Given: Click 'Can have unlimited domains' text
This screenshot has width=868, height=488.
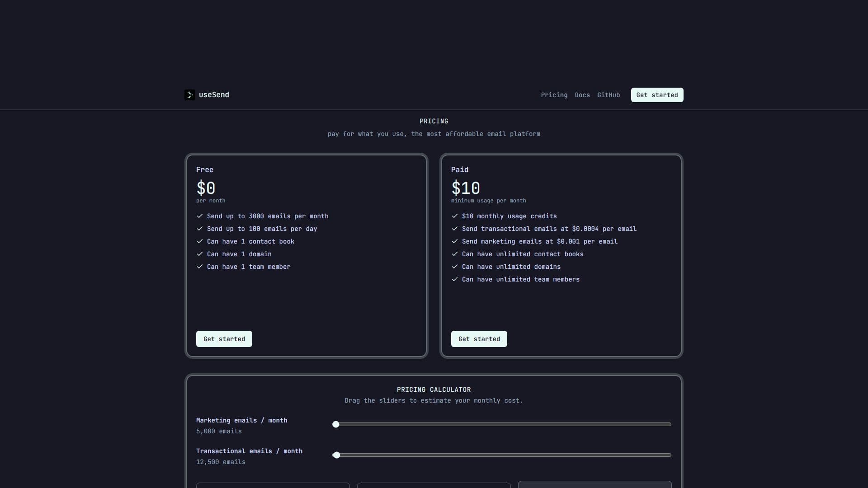Looking at the screenshot, I should [x=511, y=267].
